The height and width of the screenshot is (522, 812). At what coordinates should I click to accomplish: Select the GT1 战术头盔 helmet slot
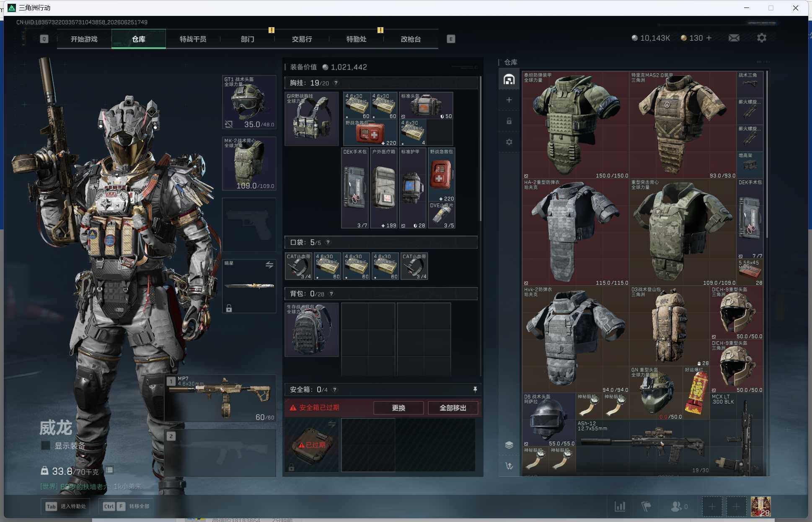click(x=249, y=102)
